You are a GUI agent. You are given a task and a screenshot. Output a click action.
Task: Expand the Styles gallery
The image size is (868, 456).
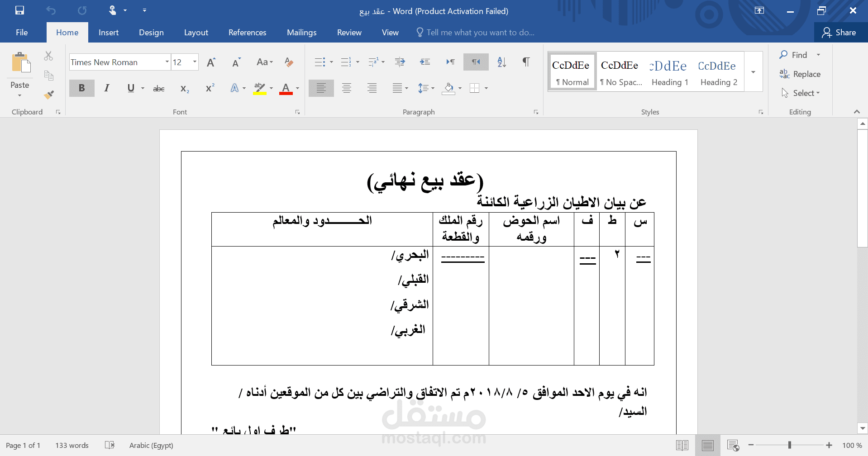(x=754, y=71)
